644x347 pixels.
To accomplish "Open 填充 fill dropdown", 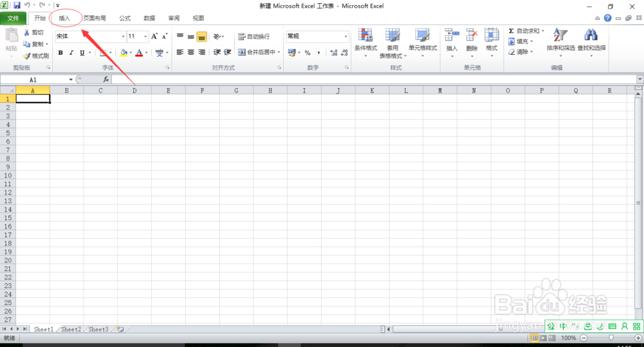I will coord(520,41).
